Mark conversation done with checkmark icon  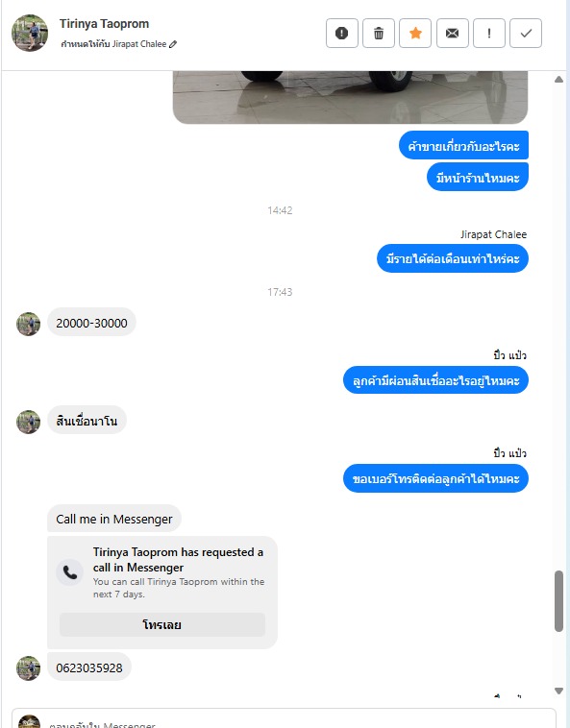pyautogui.click(x=526, y=34)
